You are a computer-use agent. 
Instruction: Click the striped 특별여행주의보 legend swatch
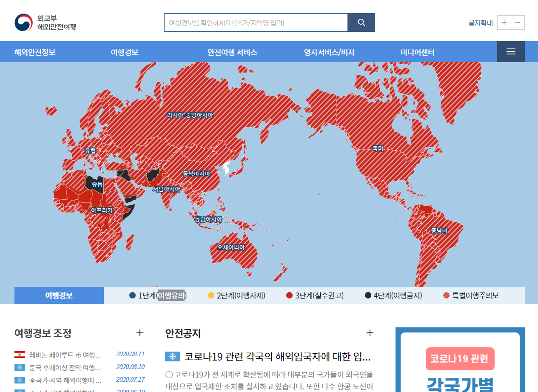(x=446, y=295)
